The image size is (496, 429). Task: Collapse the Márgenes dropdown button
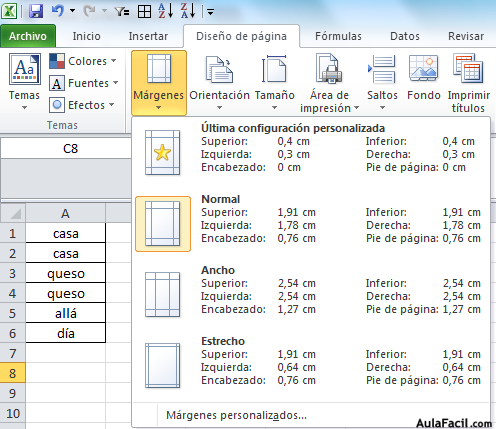click(159, 83)
